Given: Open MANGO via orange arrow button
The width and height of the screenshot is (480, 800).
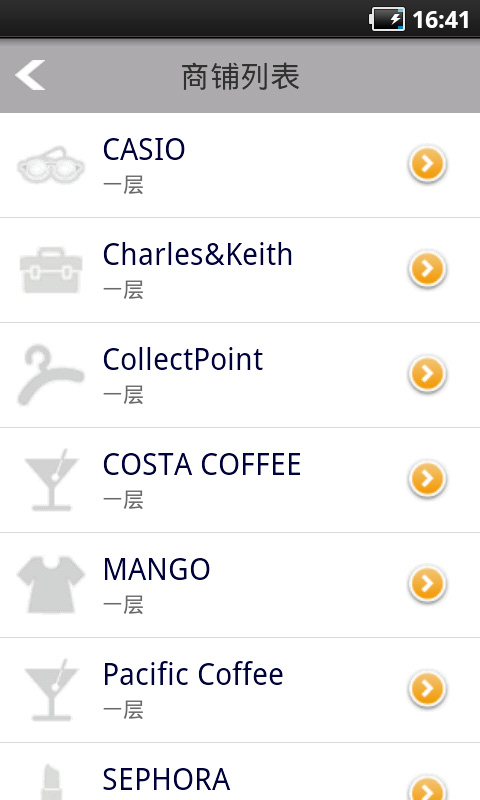Looking at the screenshot, I should 427,585.
